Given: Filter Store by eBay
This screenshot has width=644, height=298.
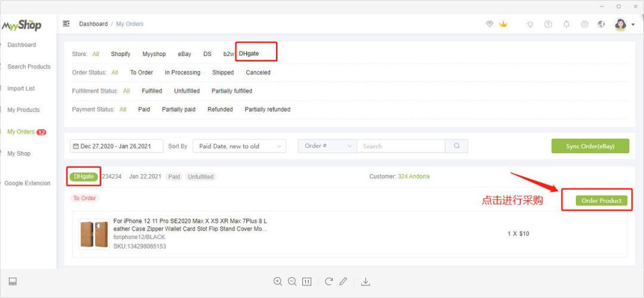Looking at the screenshot, I should pyautogui.click(x=184, y=54).
